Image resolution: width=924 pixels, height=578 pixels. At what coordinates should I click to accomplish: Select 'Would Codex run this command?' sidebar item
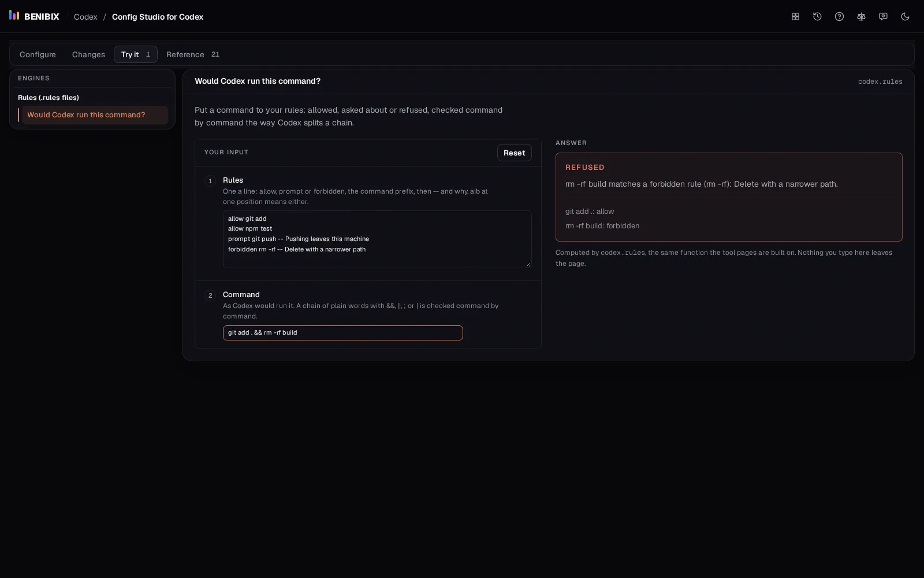click(93, 114)
